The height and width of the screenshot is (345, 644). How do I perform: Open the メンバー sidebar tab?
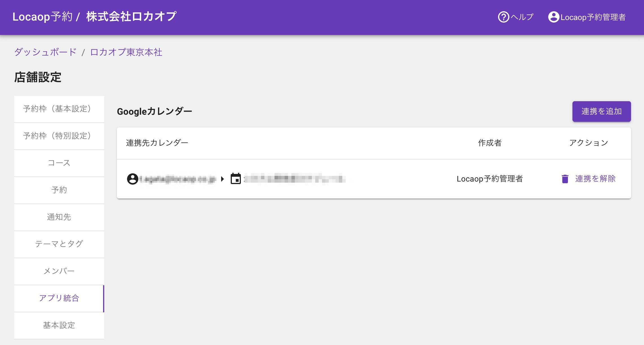59,271
